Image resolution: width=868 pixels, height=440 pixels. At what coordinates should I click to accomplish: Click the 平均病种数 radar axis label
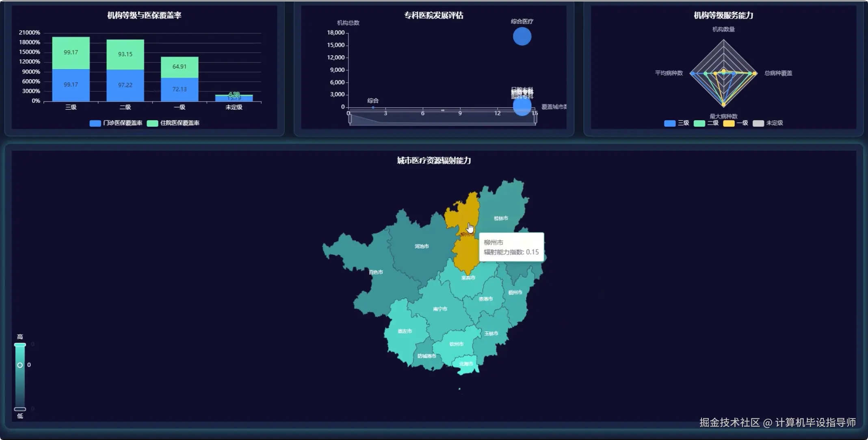click(669, 73)
